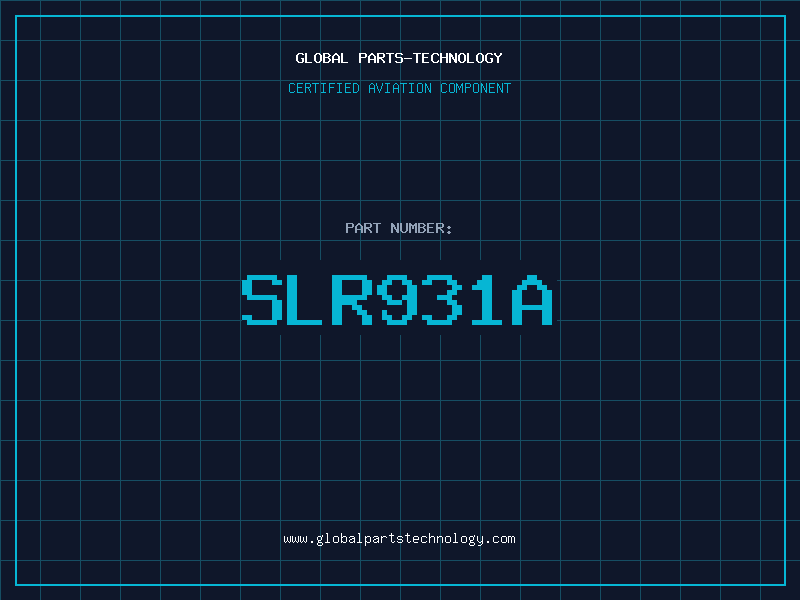
Task: Select the CERTIFIED AVIATION COMPONENT subtitle
Action: 399,88
